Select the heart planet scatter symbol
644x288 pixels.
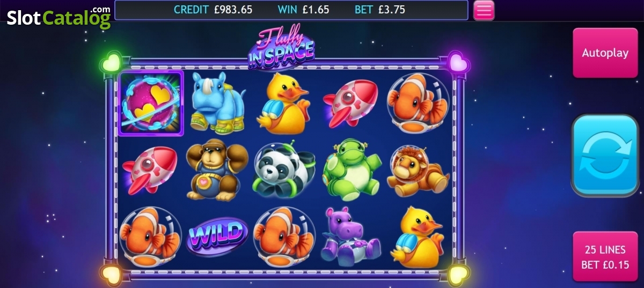tap(151, 103)
